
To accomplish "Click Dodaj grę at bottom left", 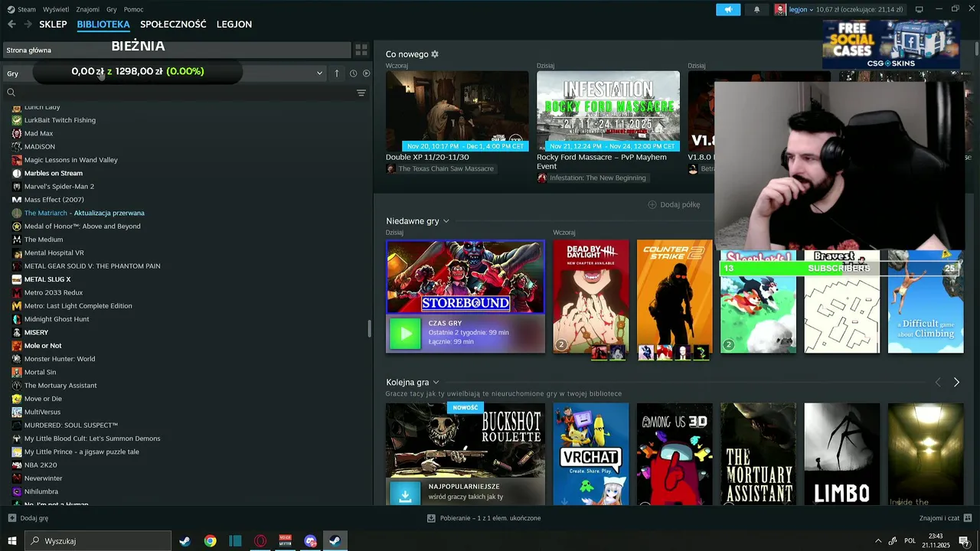I will coord(28,518).
